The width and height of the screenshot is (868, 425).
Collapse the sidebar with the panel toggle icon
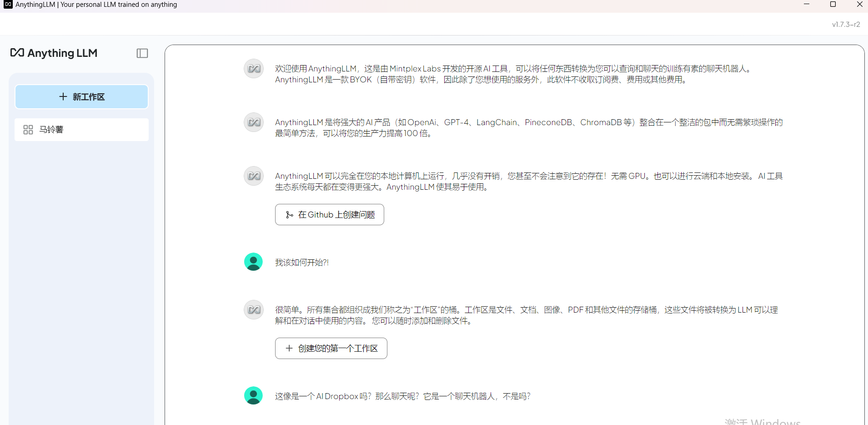[x=142, y=53]
